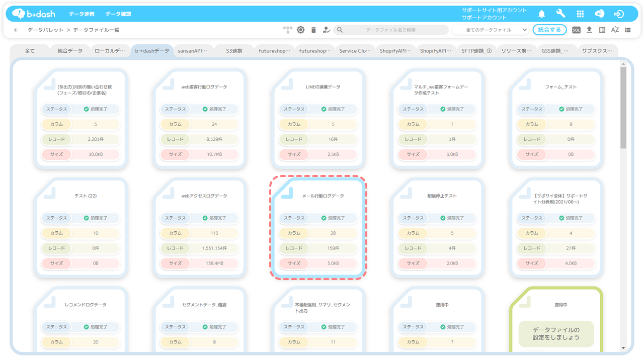Click the user check permission icon
The image size is (644, 362).
click(326, 30)
